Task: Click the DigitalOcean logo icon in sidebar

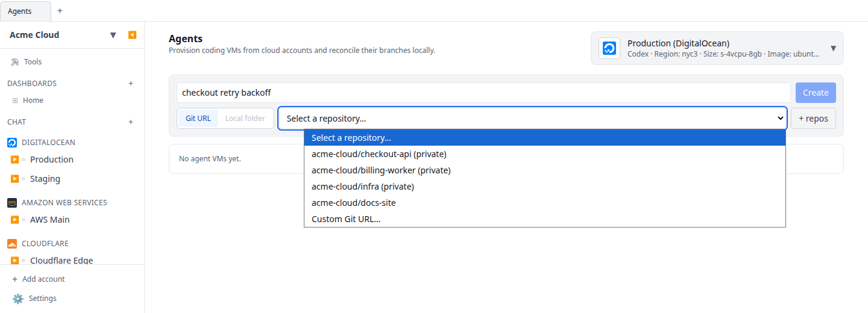Action: (x=12, y=143)
